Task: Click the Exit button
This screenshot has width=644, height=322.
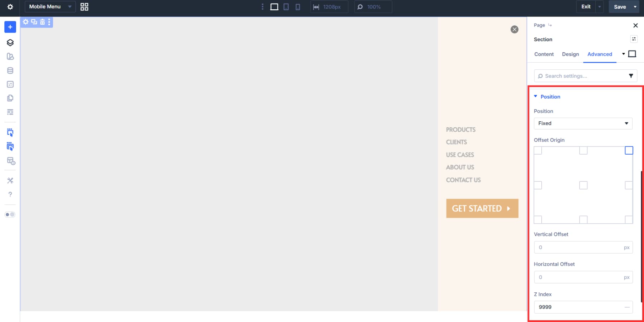Action: tap(586, 6)
